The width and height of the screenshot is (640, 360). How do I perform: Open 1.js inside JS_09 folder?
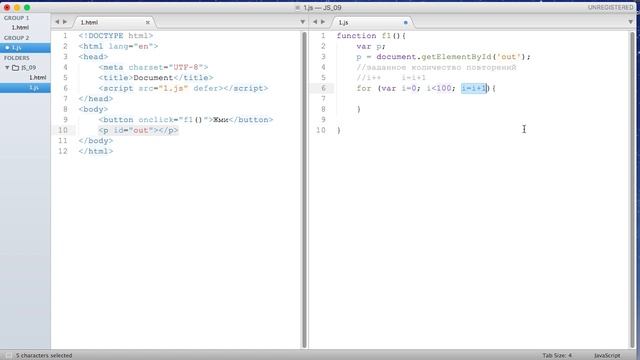coord(25,87)
